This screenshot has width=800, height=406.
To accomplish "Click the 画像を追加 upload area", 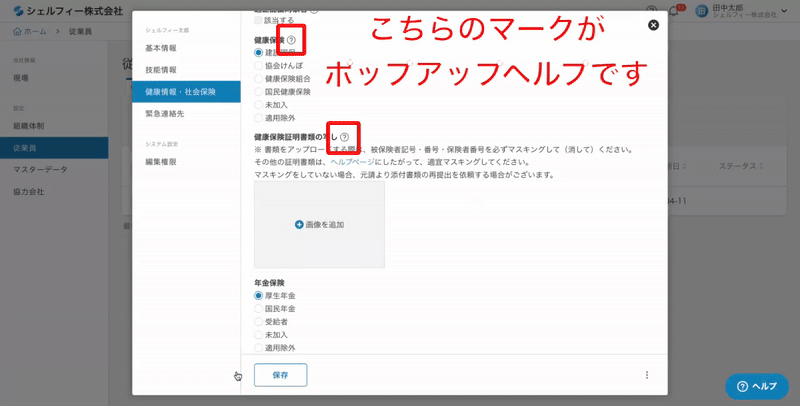I will (319, 224).
